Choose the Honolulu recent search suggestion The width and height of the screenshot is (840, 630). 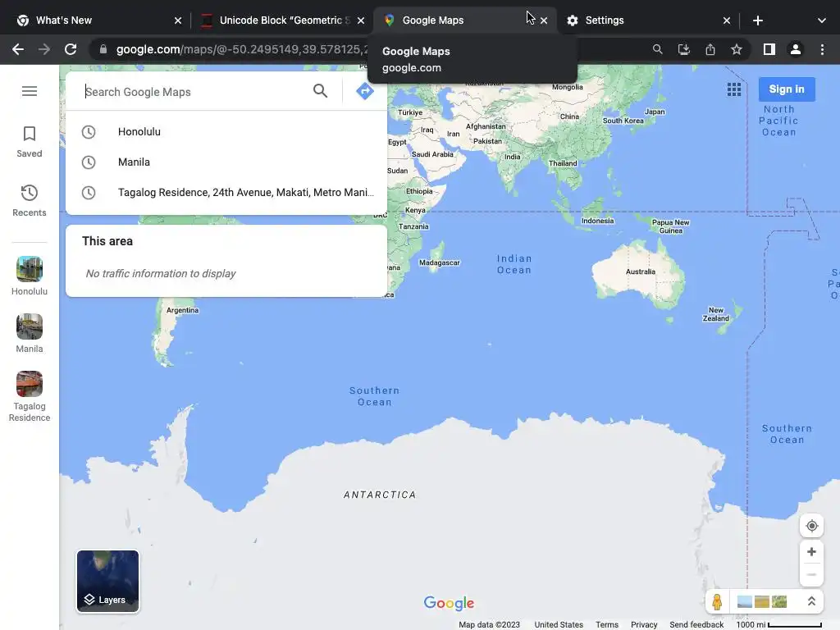click(x=226, y=132)
